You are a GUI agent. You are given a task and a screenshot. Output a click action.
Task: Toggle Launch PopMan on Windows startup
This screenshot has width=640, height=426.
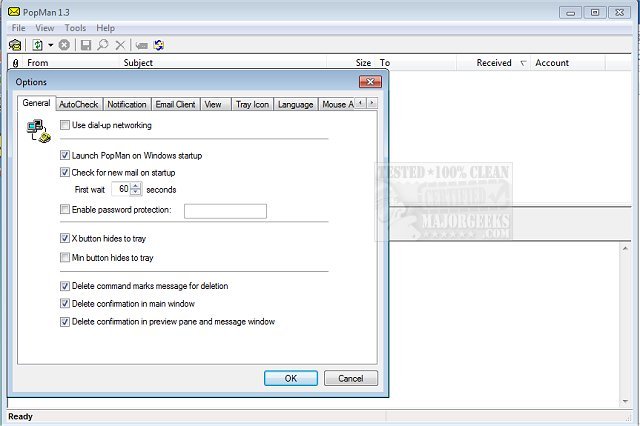click(64, 155)
